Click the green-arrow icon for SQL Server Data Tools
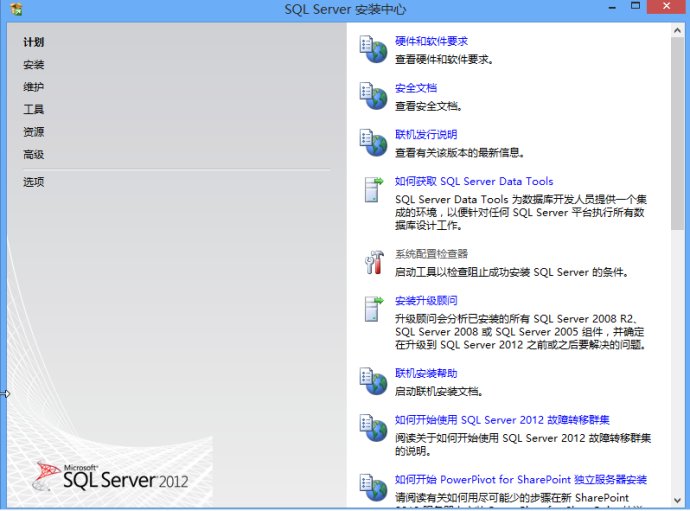690x511 pixels. coord(373,189)
